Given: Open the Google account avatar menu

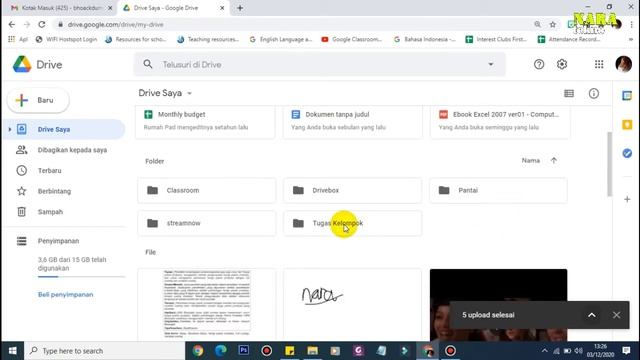Looking at the screenshot, I should [x=623, y=64].
